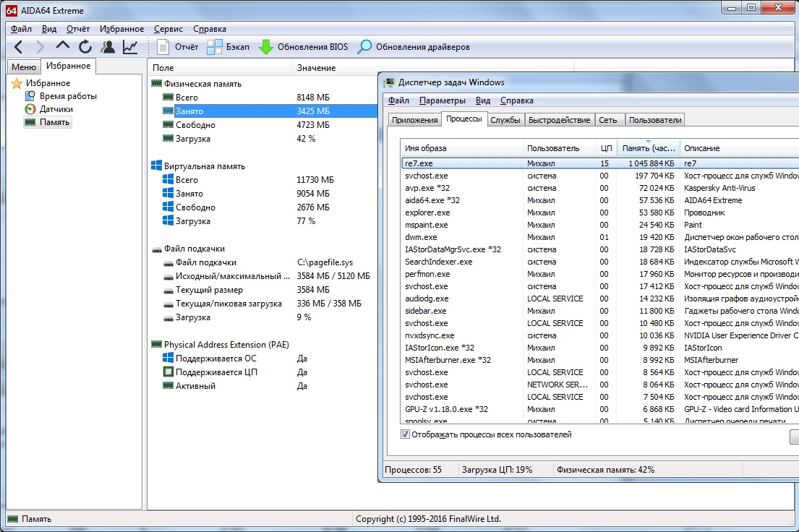Sort processes by Имя образа column
Image resolution: width=799 pixels, height=532 pixels.
tap(461, 148)
